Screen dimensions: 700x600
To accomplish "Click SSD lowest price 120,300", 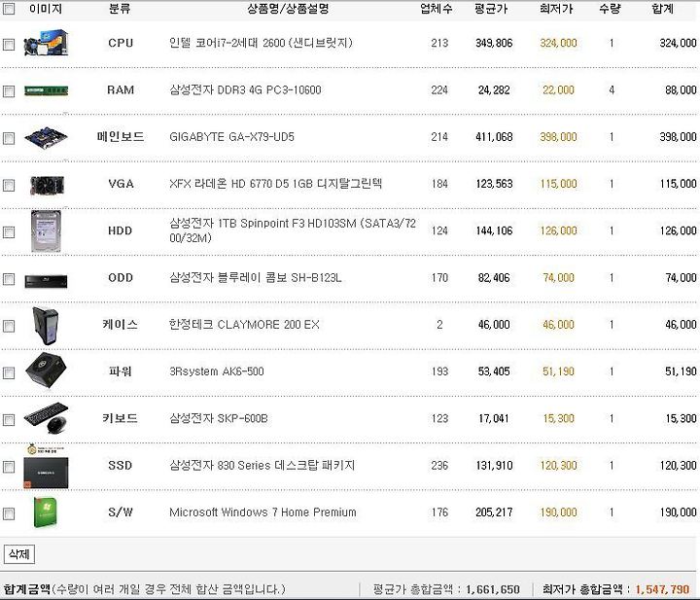I will [558, 466].
